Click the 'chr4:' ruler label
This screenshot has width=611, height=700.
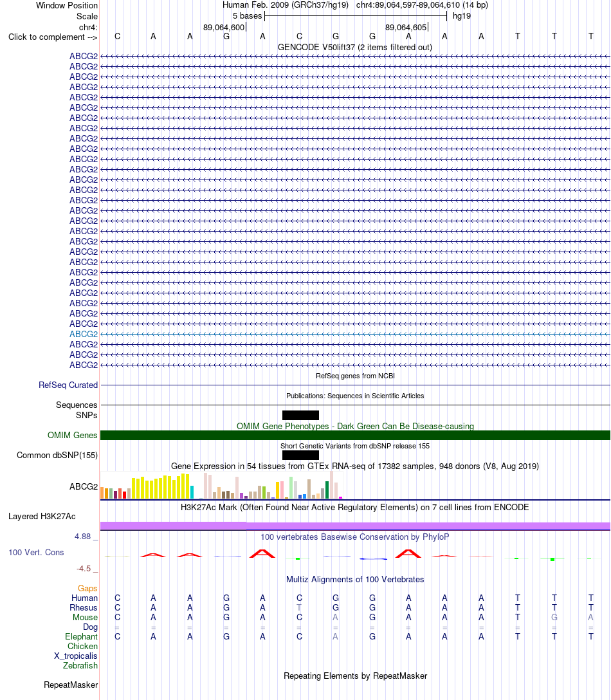tap(88, 27)
